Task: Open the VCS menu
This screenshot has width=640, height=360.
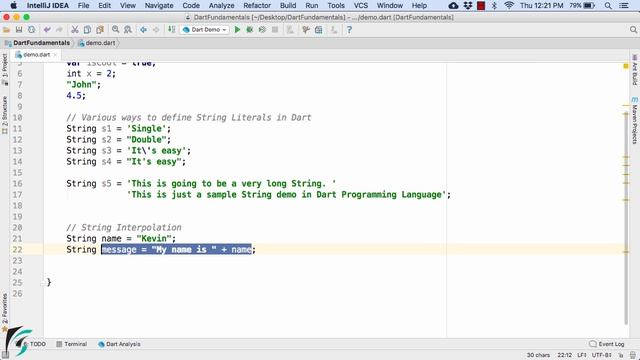Action: tap(361, 5)
